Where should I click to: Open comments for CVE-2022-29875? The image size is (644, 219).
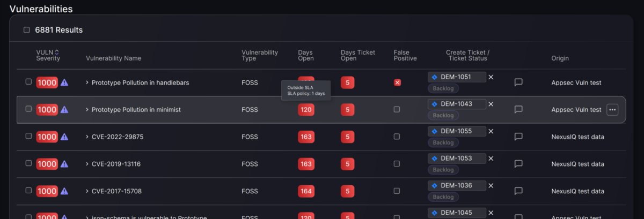click(518, 137)
